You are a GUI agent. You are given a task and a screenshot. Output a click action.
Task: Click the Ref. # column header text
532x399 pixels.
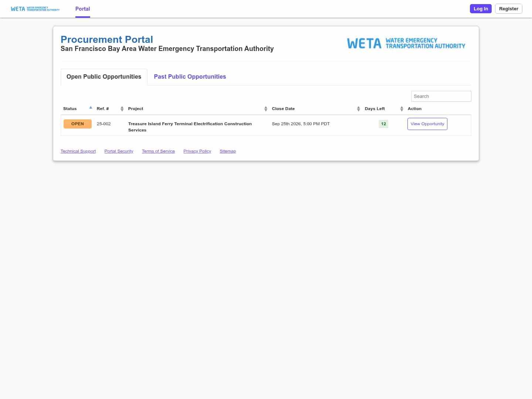[103, 109]
